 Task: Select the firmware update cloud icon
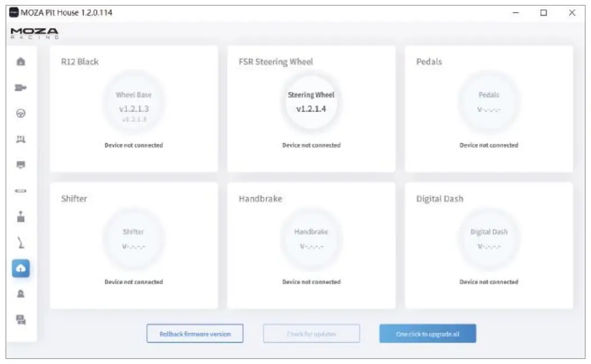pyautogui.click(x=21, y=269)
